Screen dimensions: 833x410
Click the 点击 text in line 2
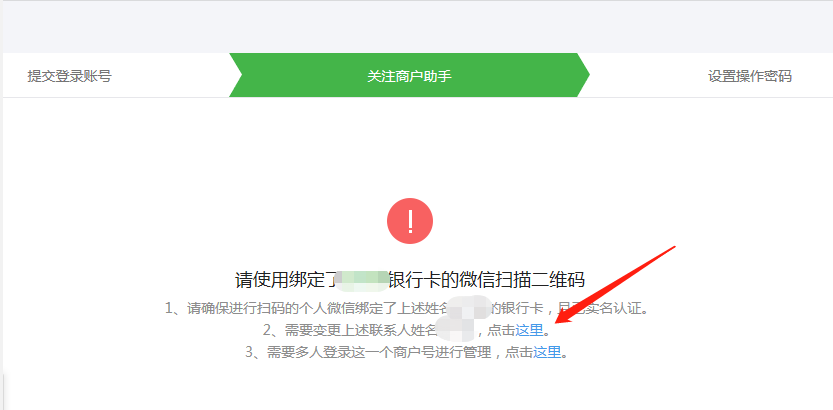[x=501, y=330]
